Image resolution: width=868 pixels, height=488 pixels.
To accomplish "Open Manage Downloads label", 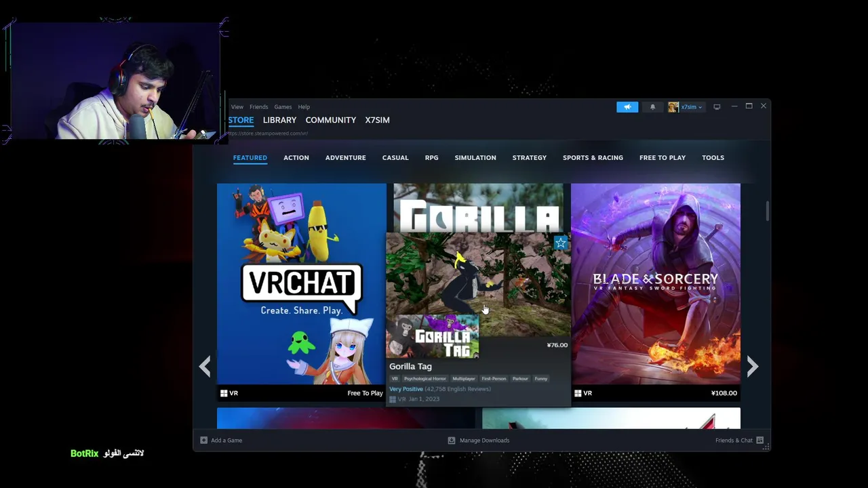I will point(484,441).
